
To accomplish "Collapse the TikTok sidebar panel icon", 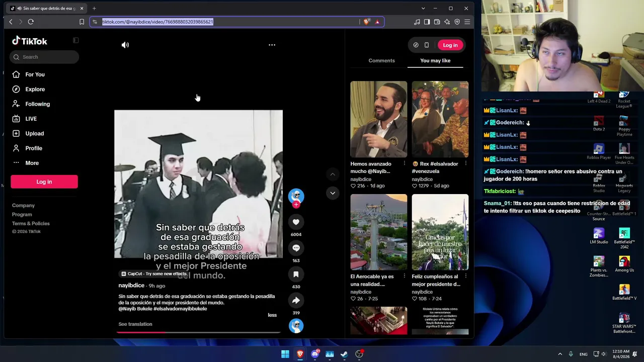I will pos(75,40).
